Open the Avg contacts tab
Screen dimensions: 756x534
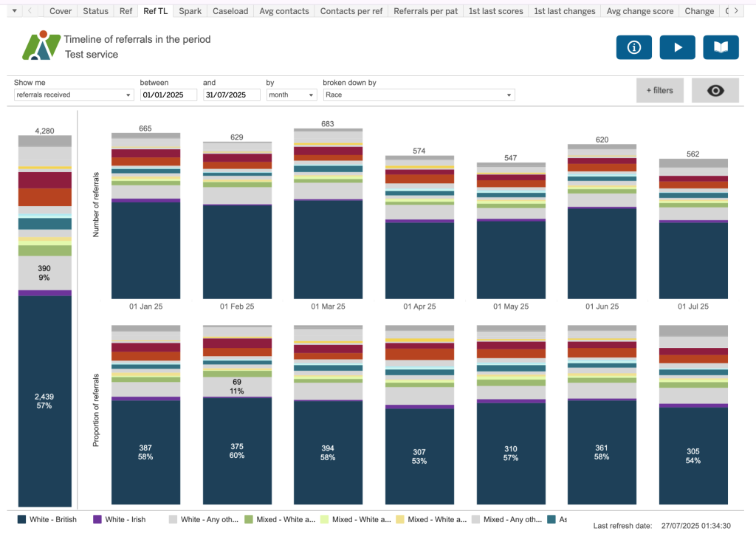283,11
